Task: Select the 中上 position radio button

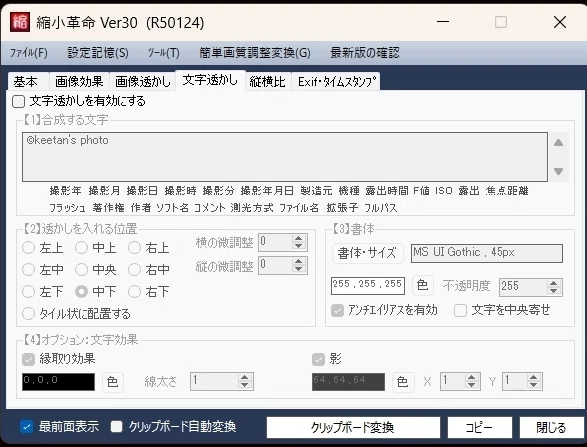Action: tap(81, 248)
